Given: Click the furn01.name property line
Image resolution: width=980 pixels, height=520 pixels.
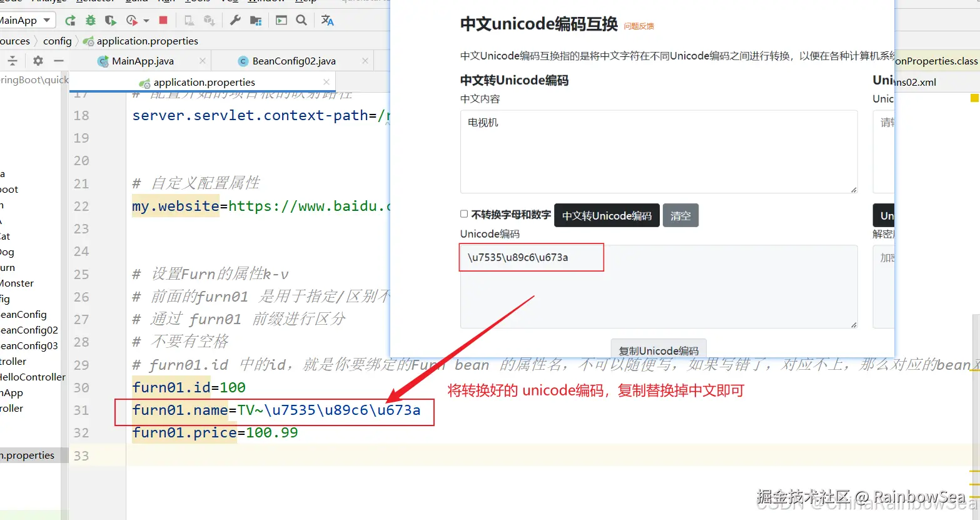Looking at the screenshot, I should click(276, 410).
